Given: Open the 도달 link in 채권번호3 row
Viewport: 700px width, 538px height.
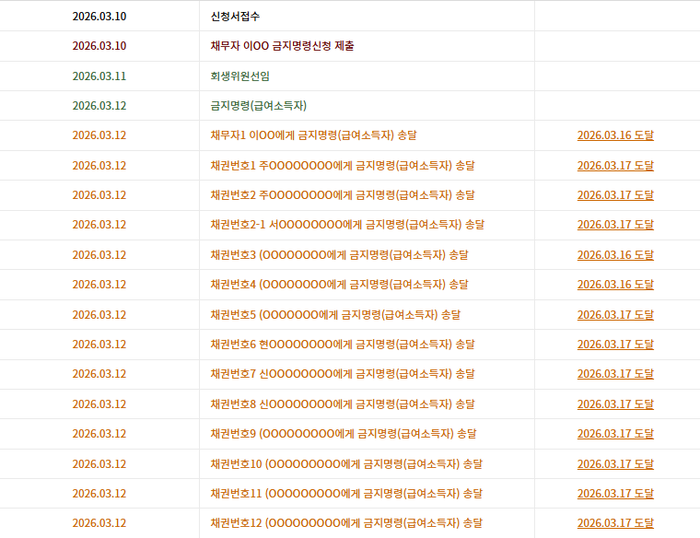Looking at the screenshot, I should [x=615, y=255].
